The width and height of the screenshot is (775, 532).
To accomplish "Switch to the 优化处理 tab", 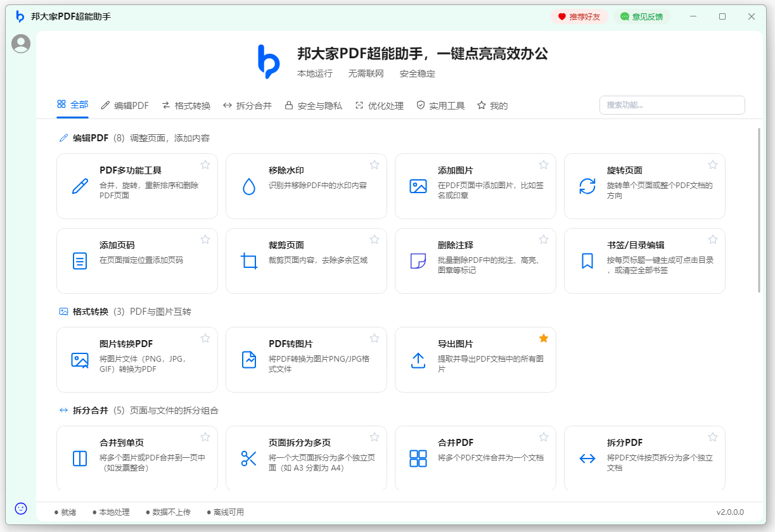I will pos(379,106).
